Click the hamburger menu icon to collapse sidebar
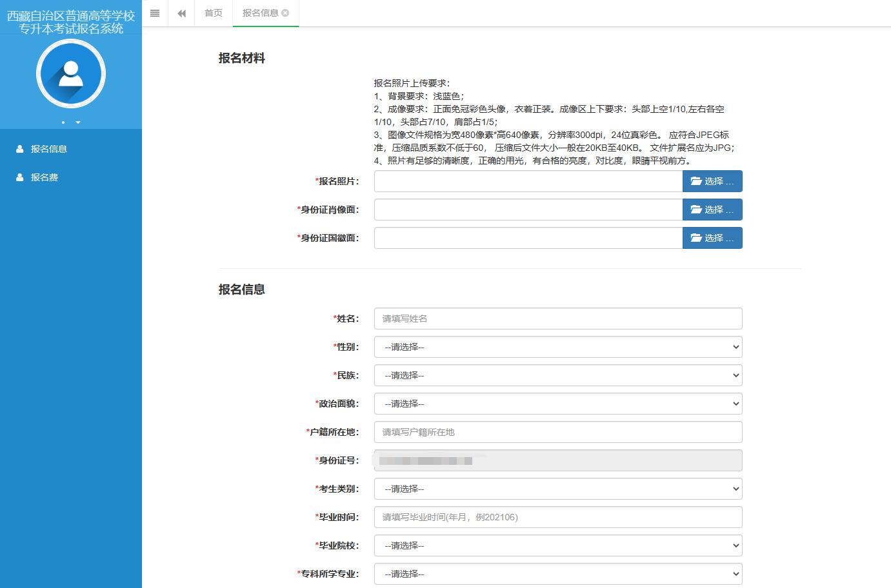The image size is (891, 588). click(x=155, y=14)
